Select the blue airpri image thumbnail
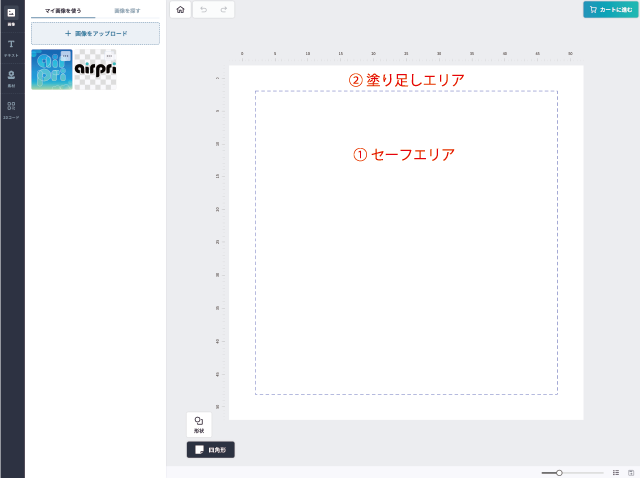Screen dimensions: 641x478 (52, 70)
